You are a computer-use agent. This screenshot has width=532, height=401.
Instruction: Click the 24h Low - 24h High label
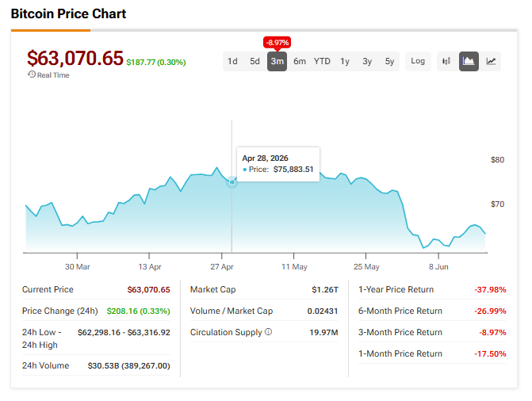(41, 338)
